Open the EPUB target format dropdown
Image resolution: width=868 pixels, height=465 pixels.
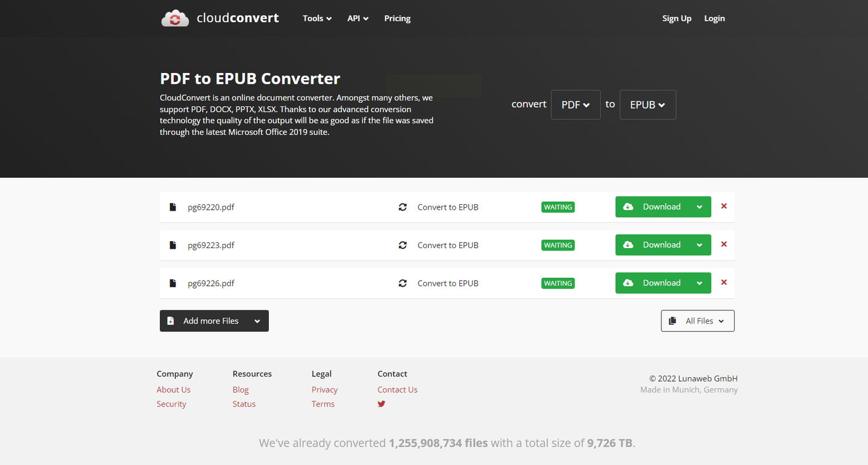(648, 105)
